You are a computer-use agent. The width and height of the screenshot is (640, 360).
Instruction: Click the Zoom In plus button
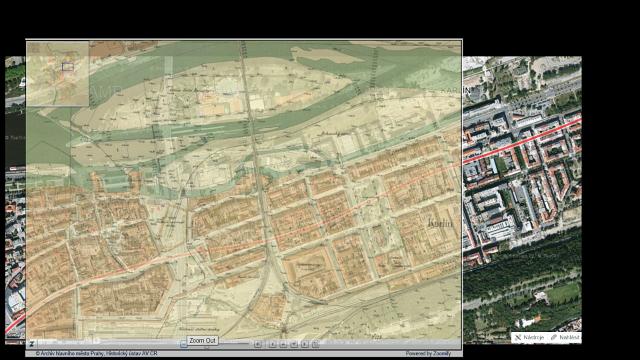[258, 344]
